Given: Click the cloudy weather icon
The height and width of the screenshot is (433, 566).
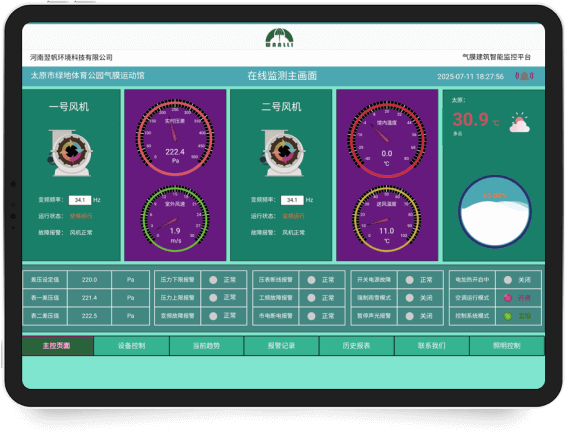Looking at the screenshot, I should tap(519, 123).
